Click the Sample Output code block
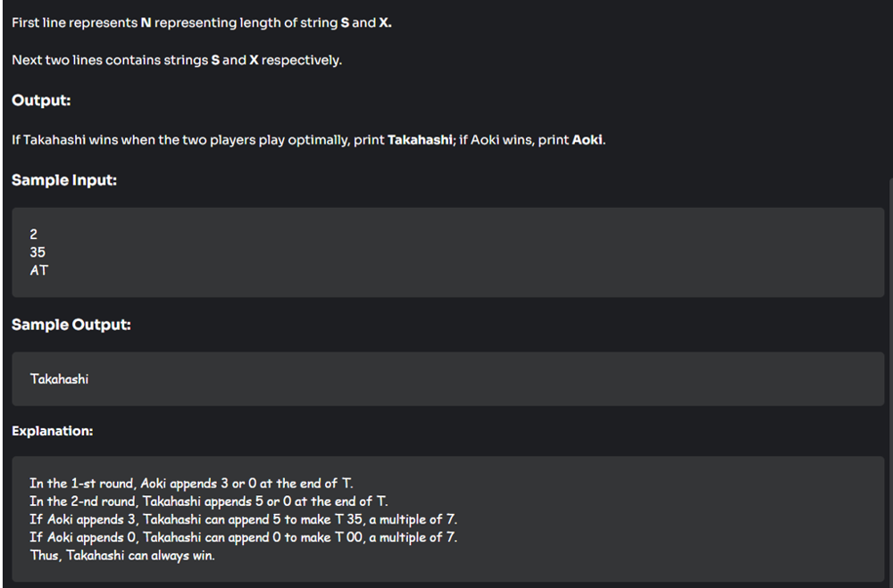 447,378
